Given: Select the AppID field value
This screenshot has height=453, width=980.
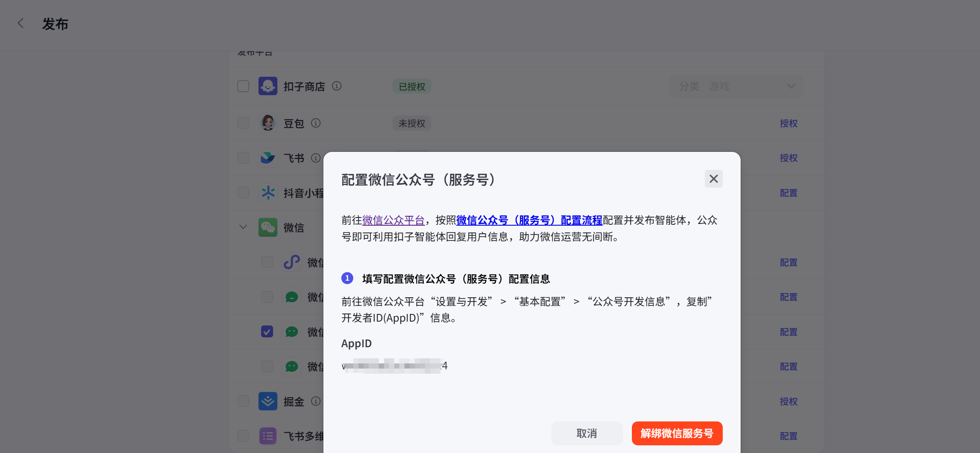Looking at the screenshot, I should coord(395,366).
